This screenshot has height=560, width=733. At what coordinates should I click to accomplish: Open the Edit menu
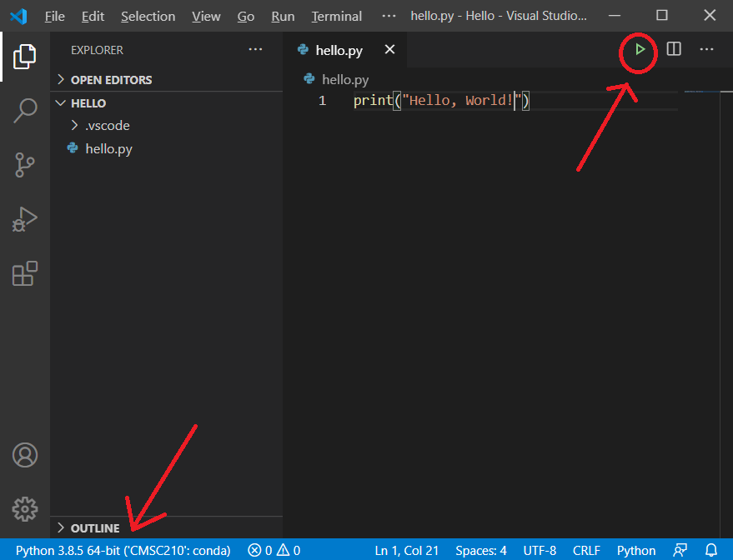(93, 16)
